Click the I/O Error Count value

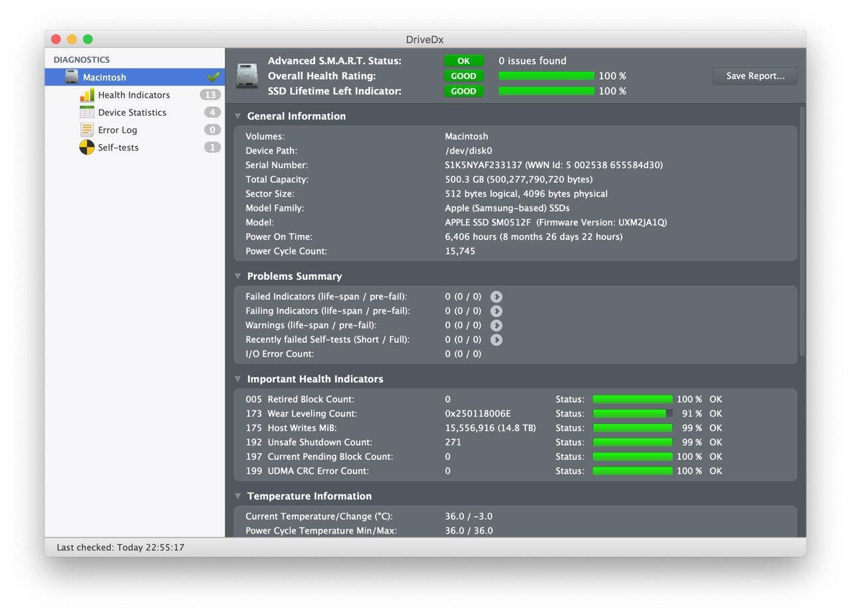tap(463, 354)
